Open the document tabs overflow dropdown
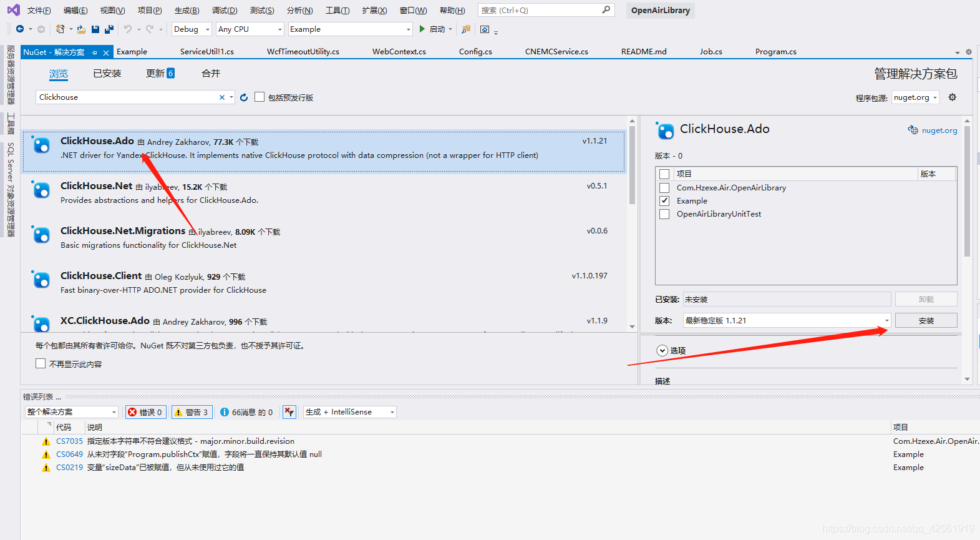 (x=958, y=52)
